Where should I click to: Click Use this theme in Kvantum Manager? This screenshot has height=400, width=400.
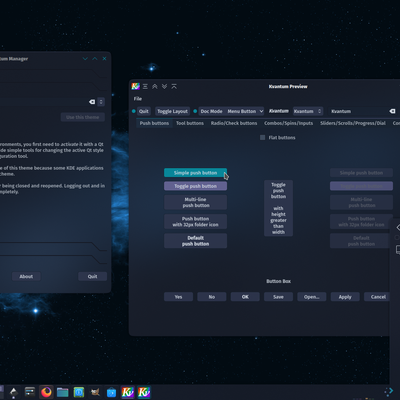[82, 117]
